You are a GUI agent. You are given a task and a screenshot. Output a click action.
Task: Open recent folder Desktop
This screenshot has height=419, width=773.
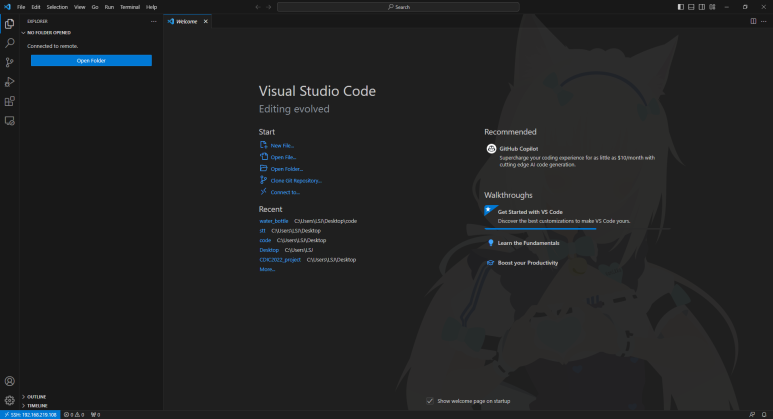[x=269, y=250]
